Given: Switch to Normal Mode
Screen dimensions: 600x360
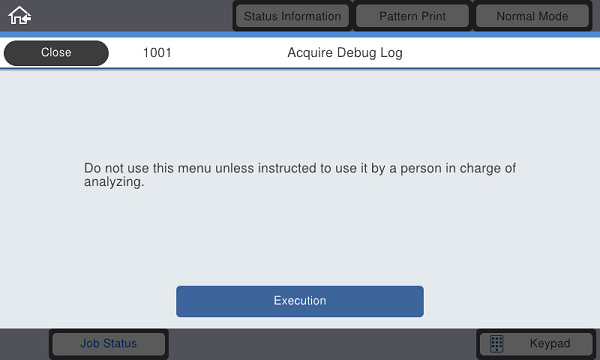Looking at the screenshot, I should tap(532, 16).
